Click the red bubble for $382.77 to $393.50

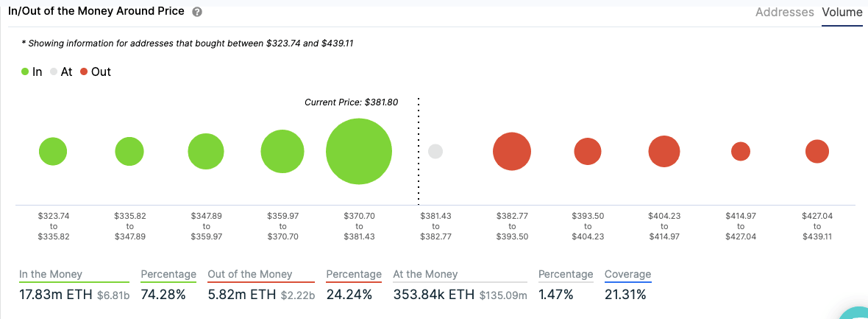(512, 152)
